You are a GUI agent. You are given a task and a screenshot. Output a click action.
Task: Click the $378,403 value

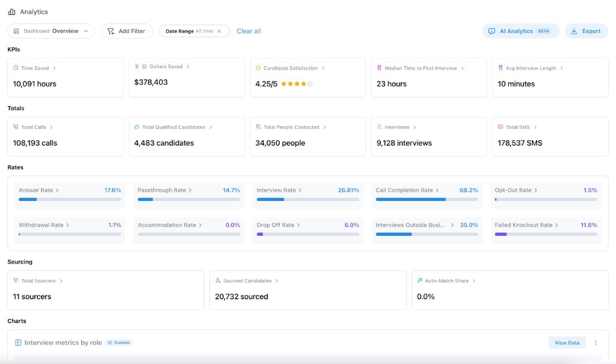(x=151, y=82)
